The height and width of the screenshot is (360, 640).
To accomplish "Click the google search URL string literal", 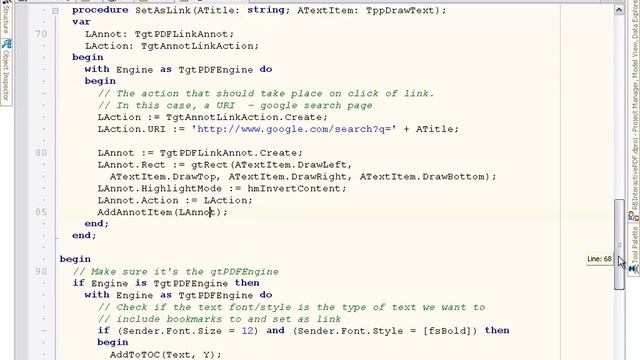I will coord(294,129).
